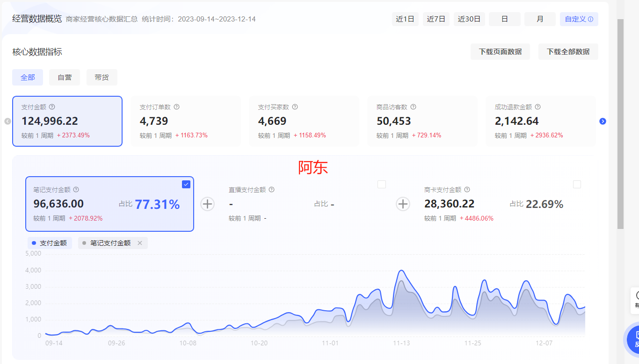Click help icon beside 支付订单数
The image size is (639, 364).
[x=176, y=107]
